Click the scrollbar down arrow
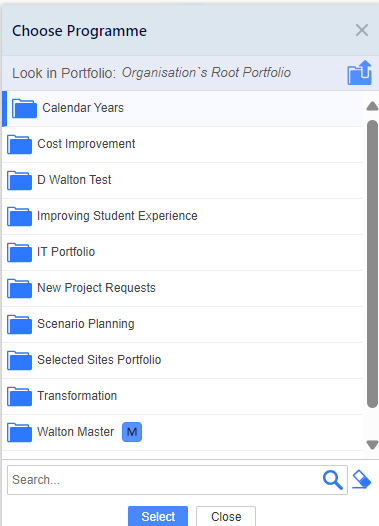This screenshot has height=526, width=379. [372, 445]
